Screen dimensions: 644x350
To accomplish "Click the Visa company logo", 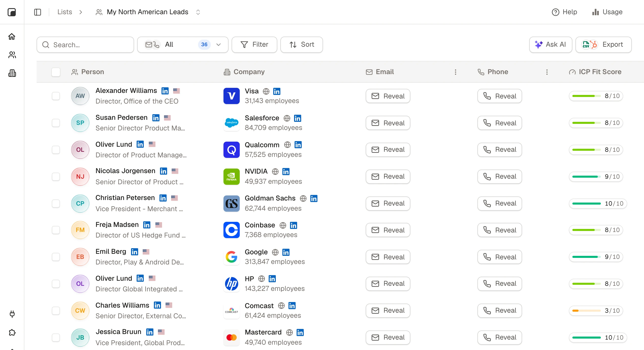I will 231,96.
